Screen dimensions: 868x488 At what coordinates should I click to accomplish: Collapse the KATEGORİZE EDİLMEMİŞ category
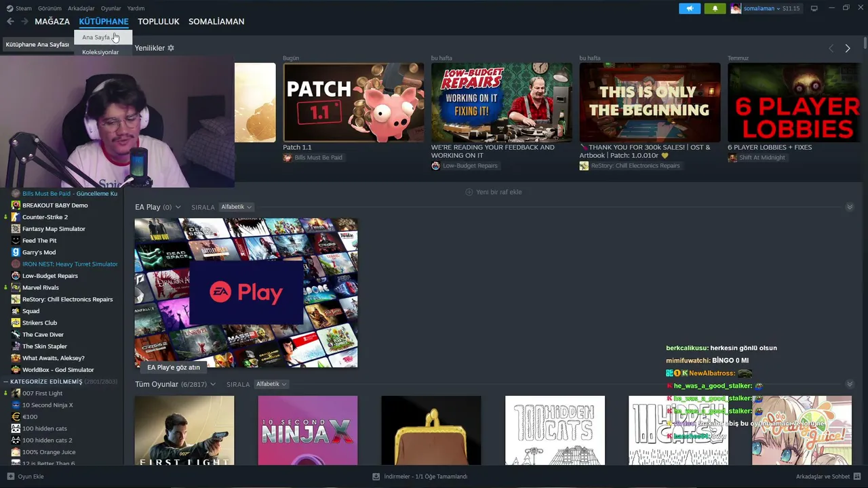pos(6,382)
